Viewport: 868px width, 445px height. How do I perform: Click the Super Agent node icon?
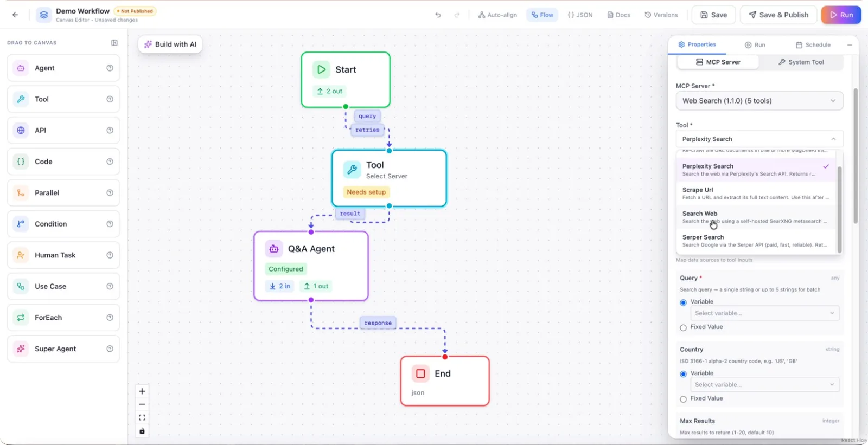click(x=21, y=349)
